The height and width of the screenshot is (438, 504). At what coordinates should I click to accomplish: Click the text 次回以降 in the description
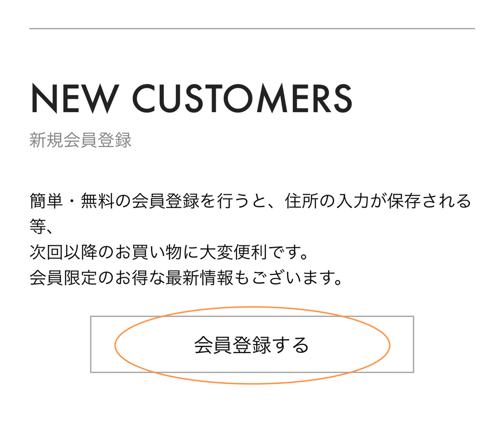coord(63,252)
